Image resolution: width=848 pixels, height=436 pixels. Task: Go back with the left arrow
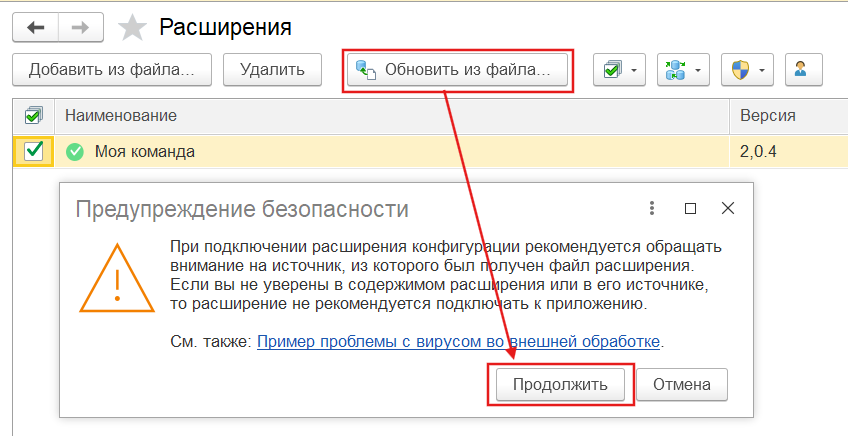[35, 28]
